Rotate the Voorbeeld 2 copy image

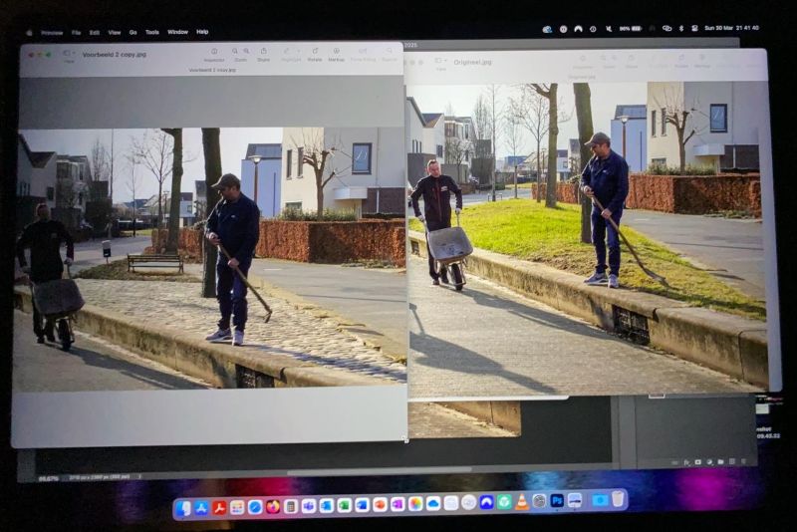point(315,52)
